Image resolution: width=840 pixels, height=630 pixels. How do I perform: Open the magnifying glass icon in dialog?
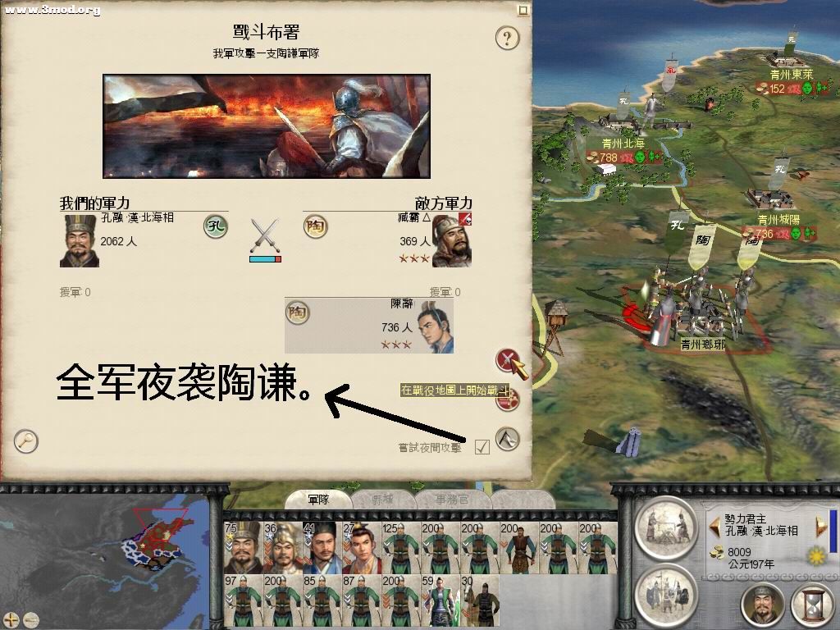(x=25, y=441)
